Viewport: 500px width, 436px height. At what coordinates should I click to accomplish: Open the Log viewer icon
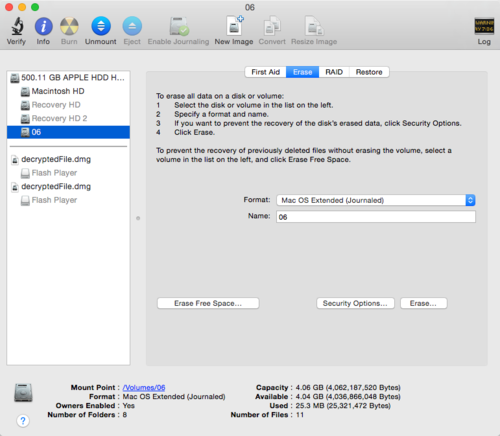point(484,26)
